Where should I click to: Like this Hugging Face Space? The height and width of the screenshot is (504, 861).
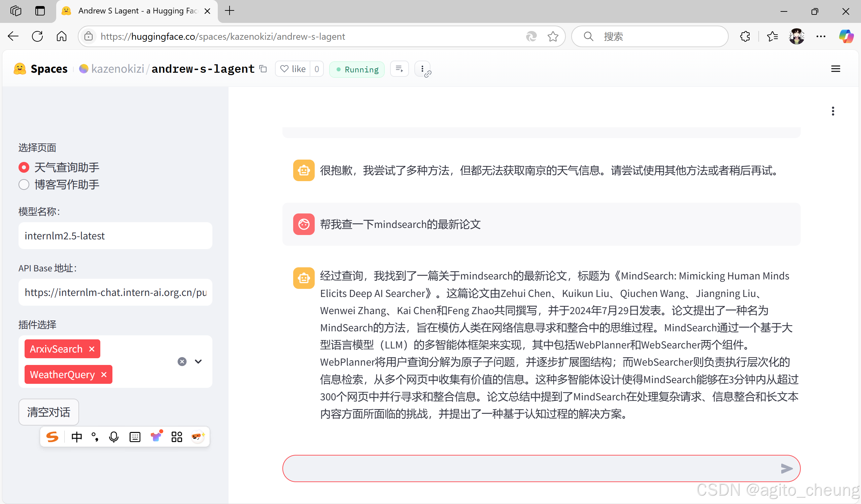pyautogui.click(x=293, y=69)
